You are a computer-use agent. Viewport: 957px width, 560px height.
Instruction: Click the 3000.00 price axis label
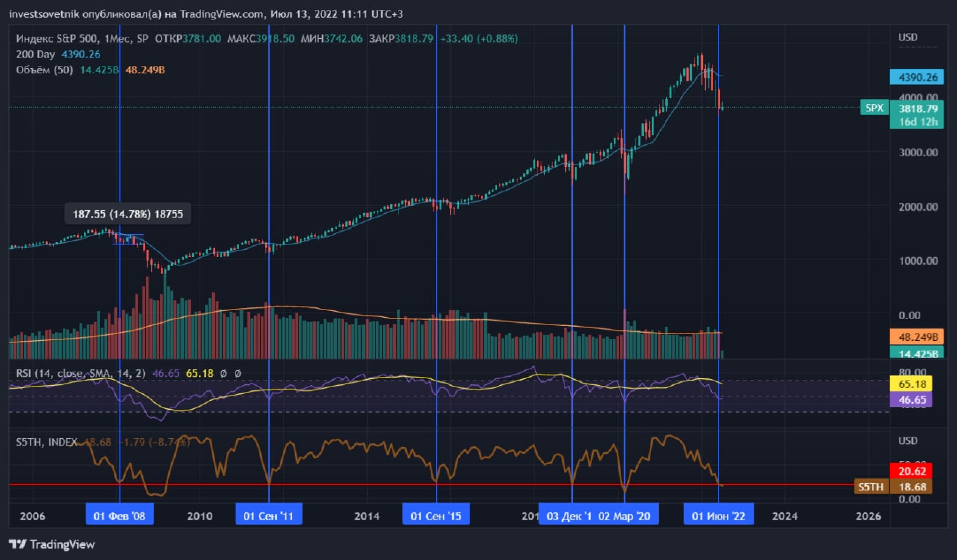pyautogui.click(x=918, y=152)
